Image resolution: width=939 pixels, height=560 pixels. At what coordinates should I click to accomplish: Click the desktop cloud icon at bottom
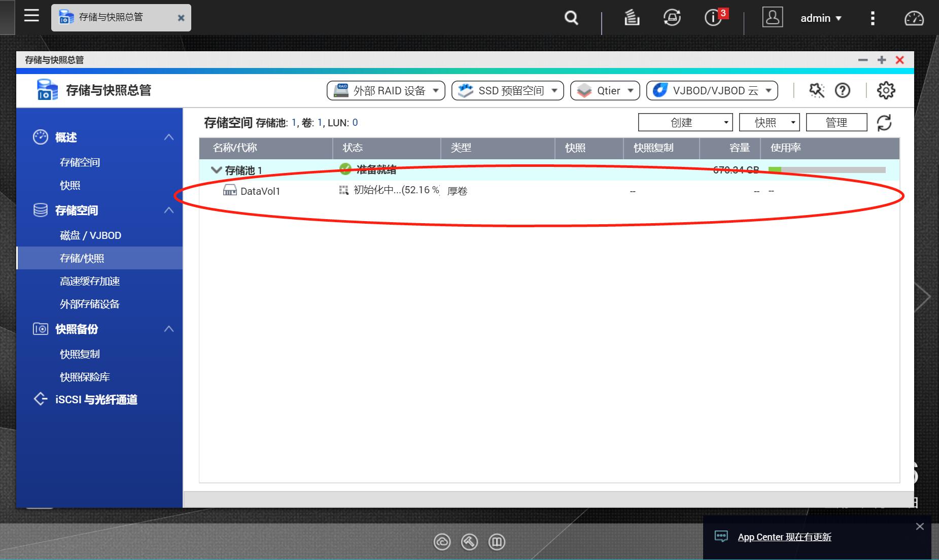442,542
